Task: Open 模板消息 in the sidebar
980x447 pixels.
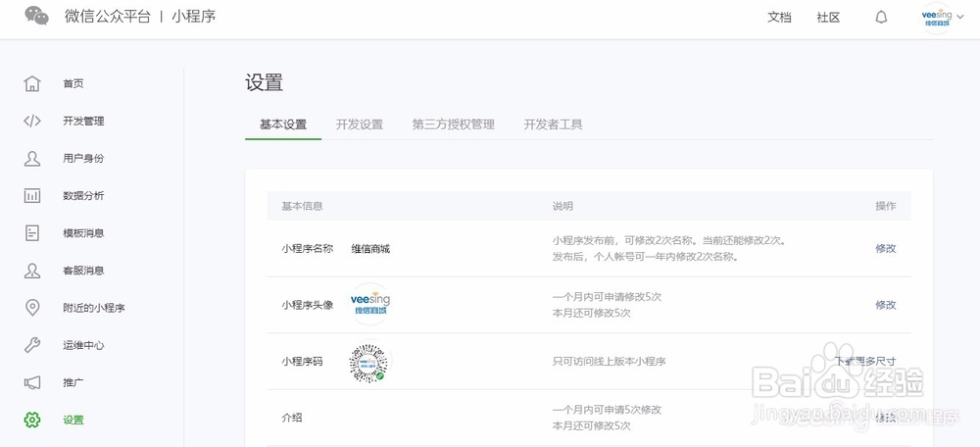Action: (x=83, y=233)
